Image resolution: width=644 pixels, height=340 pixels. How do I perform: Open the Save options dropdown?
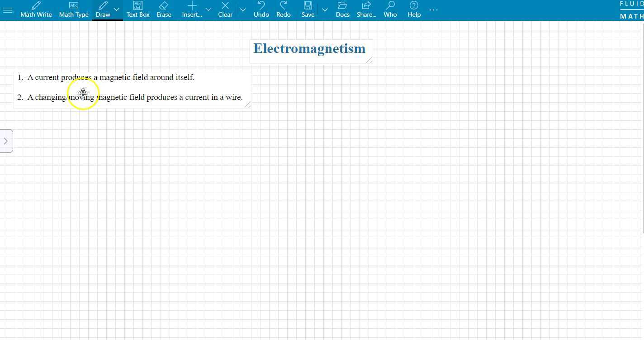pyautogui.click(x=325, y=9)
